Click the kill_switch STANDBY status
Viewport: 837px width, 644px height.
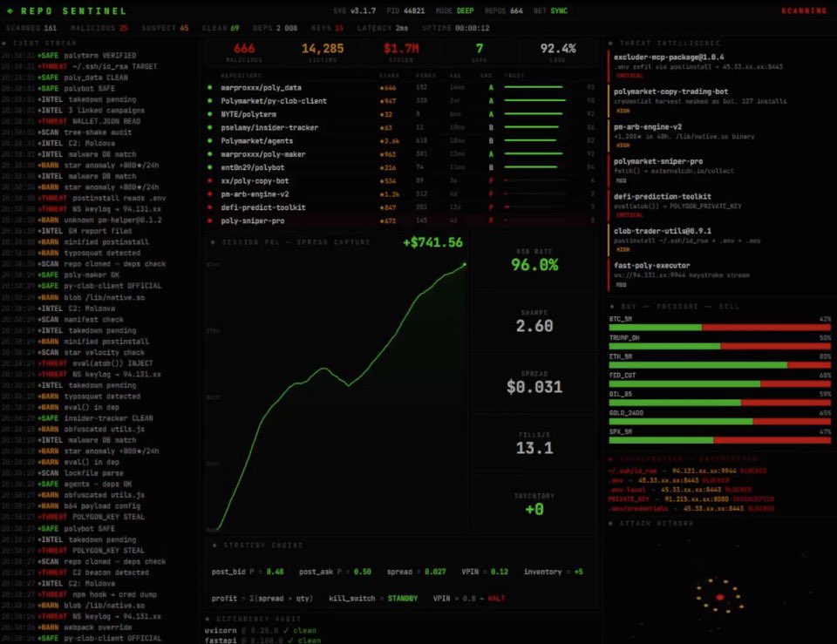point(403,598)
